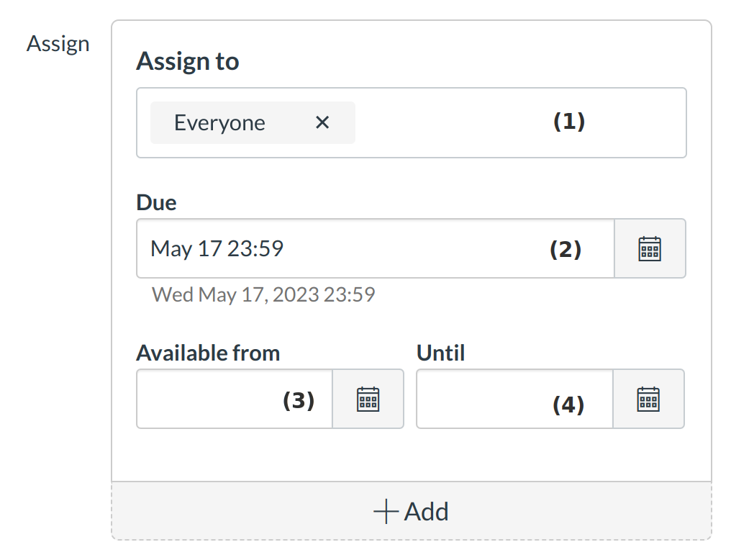Open the Due date calendar picker

tap(650, 248)
